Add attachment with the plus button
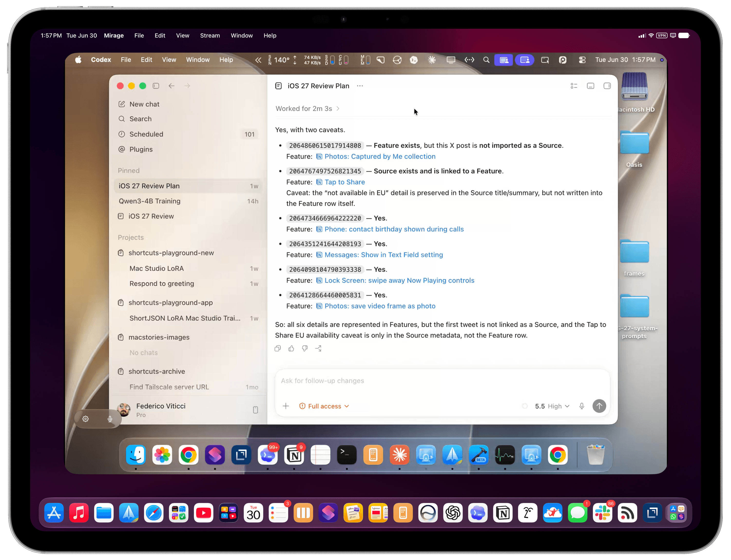The height and width of the screenshot is (560, 731). pos(286,406)
